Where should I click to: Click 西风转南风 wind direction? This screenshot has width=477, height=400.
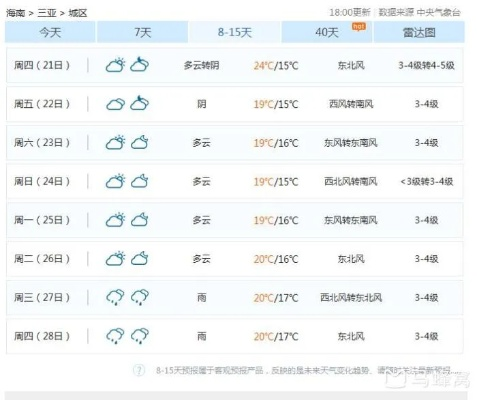351,104
